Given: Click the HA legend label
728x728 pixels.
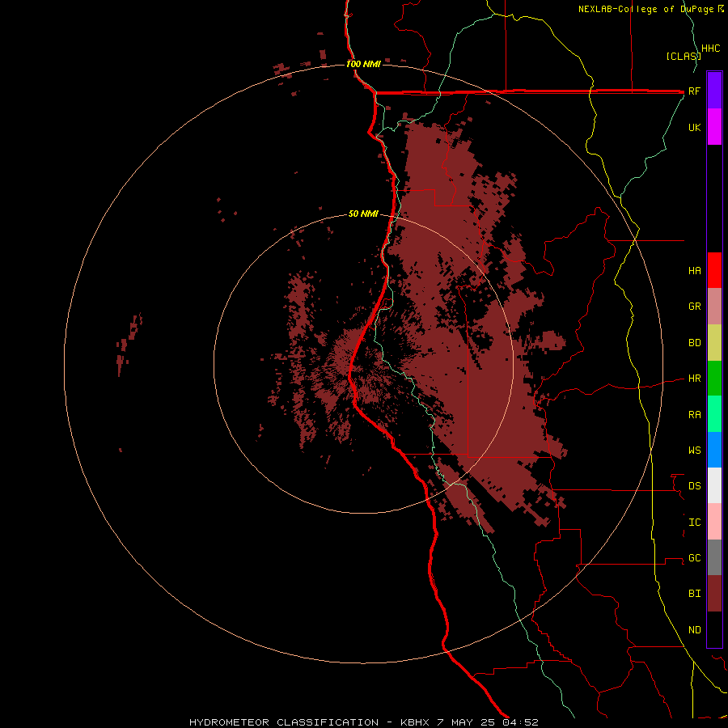Looking at the screenshot, I should (x=694, y=270).
